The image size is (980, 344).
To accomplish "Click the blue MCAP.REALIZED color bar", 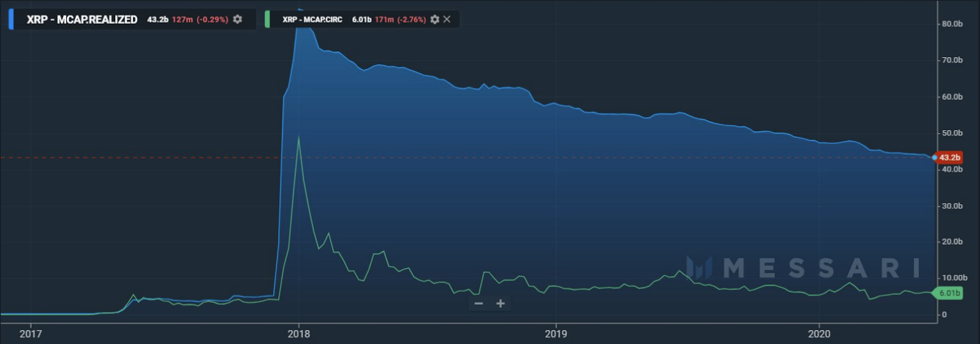I will 11,19.
